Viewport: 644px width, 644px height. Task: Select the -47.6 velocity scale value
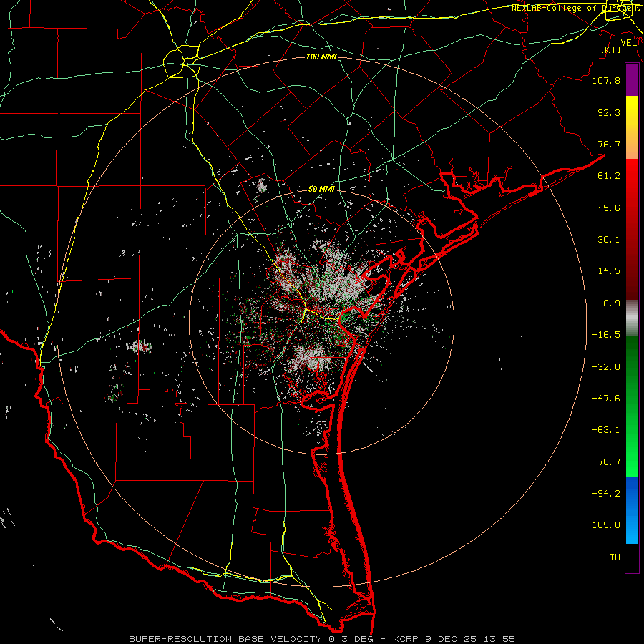click(x=606, y=399)
